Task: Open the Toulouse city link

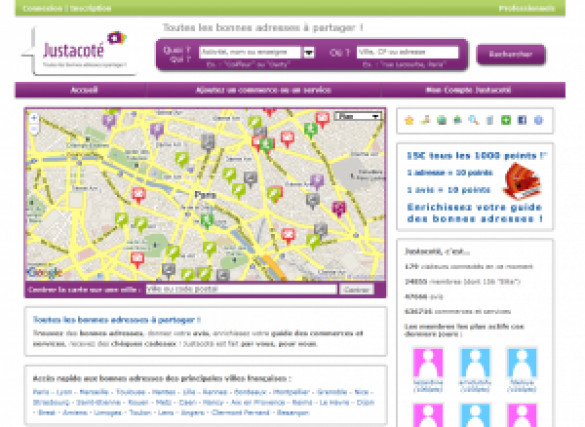Action: pos(130,392)
